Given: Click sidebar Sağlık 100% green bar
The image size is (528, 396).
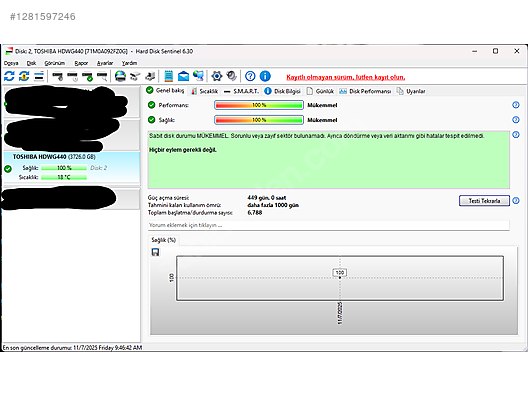Looking at the screenshot, I should click(x=64, y=168).
